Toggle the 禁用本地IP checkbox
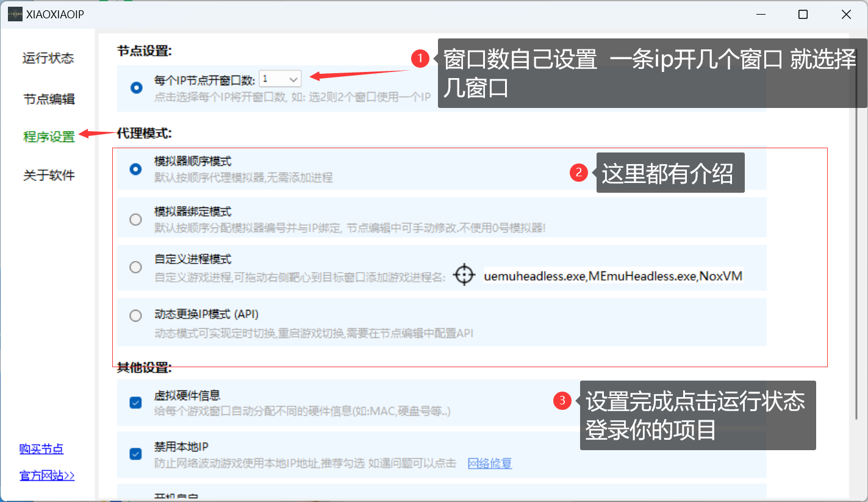The image size is (868, 502). [136, 454]
